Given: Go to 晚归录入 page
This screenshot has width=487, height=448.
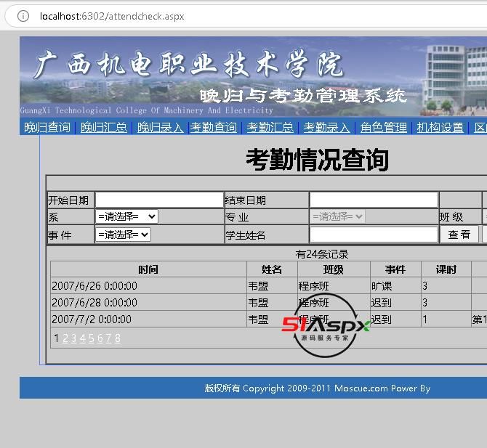Looking at the screenshot, I should [161, 128].
